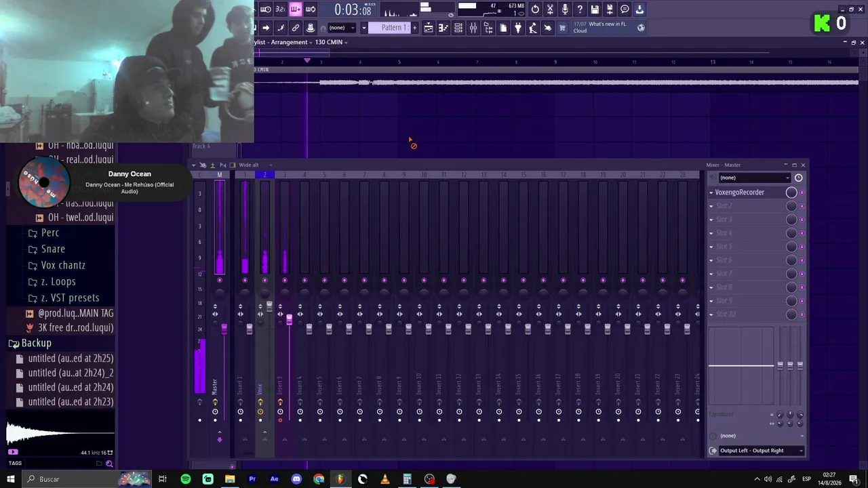Viewport: 868px width, 488px height.
Task: Open the shopping cart content library
Action: click(x=562, y=28)
